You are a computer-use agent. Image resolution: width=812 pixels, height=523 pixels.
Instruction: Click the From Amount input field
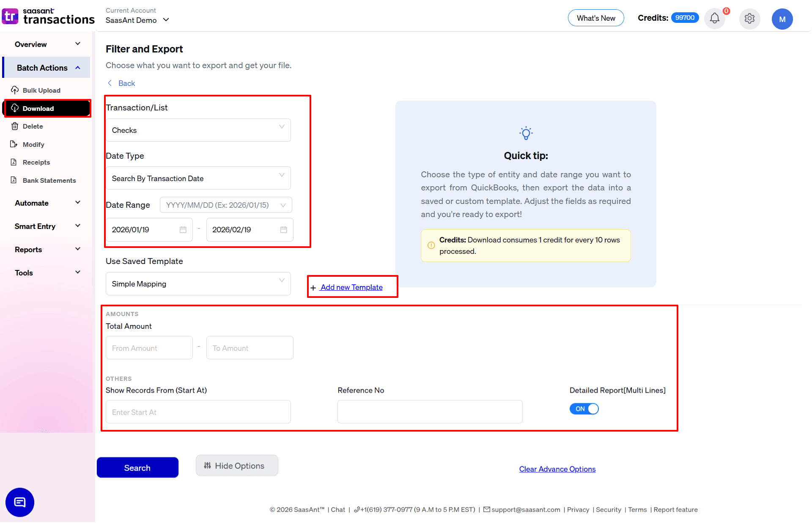(149, 348)
